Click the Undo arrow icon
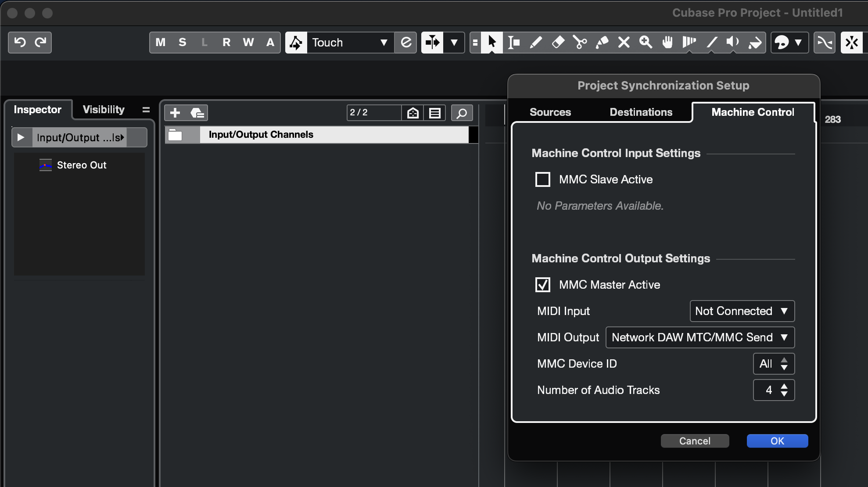868x487 pixels. pyautogui.click(x=20, y=43)
